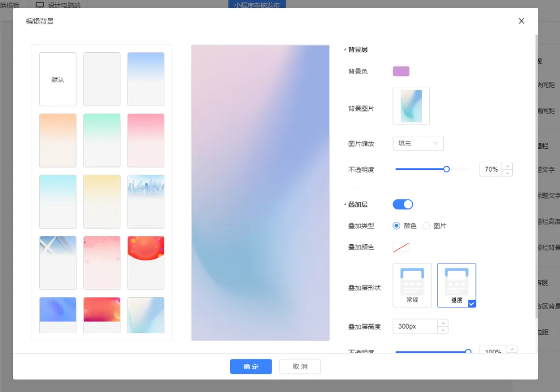Image resolution: width=560 pixels, height=392 pixels.
Task: Change the 背景图片 image thumbnail
Action: pyautogui.click(x=411, y=106)
